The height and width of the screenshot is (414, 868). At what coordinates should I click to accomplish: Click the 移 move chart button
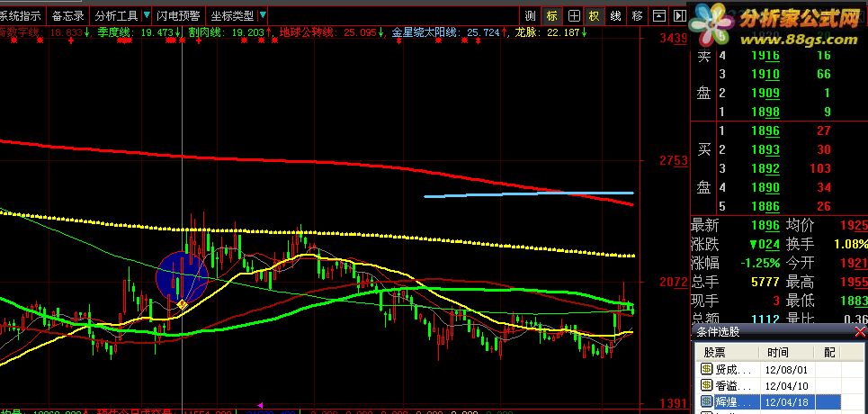(x=637, y=16)
